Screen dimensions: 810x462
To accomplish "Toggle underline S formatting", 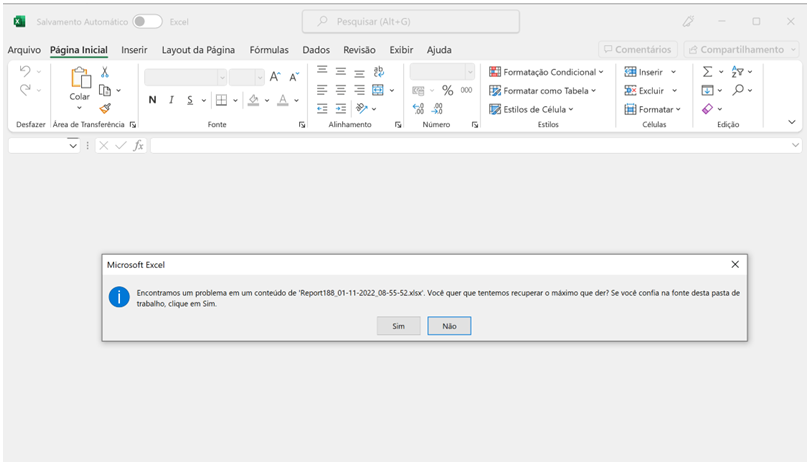I will [x=190, y=100].
